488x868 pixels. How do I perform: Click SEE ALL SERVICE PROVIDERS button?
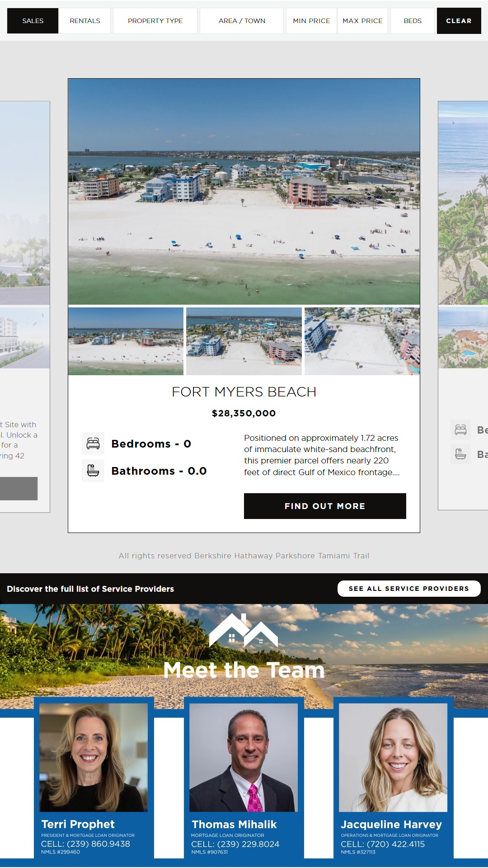pos(409,589)
